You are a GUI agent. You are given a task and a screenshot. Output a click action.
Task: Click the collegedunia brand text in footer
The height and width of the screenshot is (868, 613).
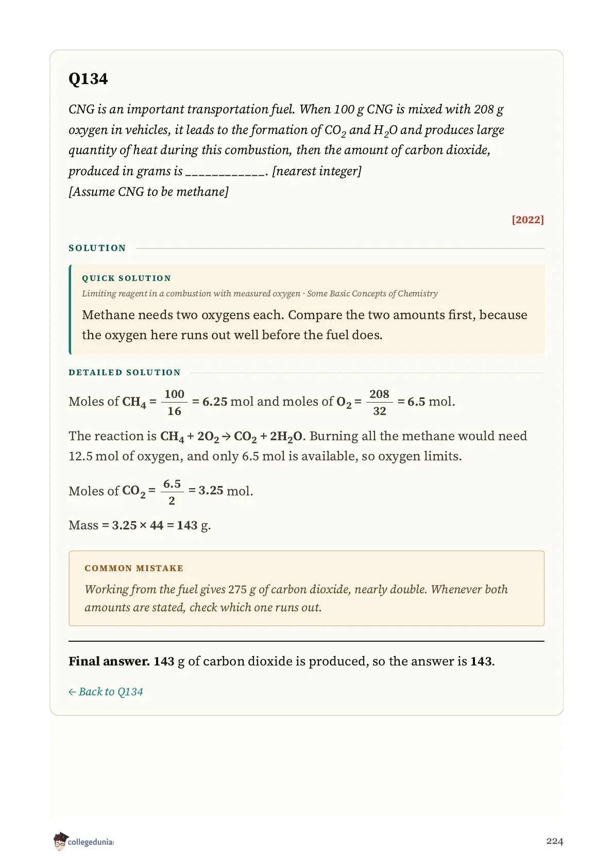click(91, 842)
